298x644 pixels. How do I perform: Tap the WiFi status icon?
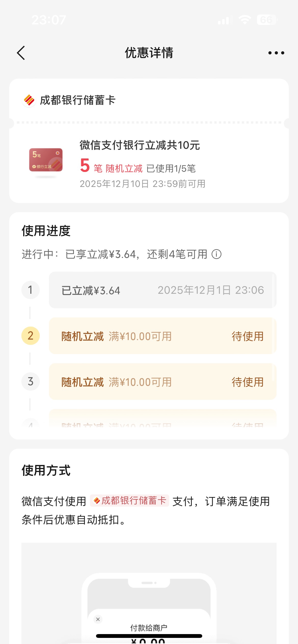tap(245, 20)
